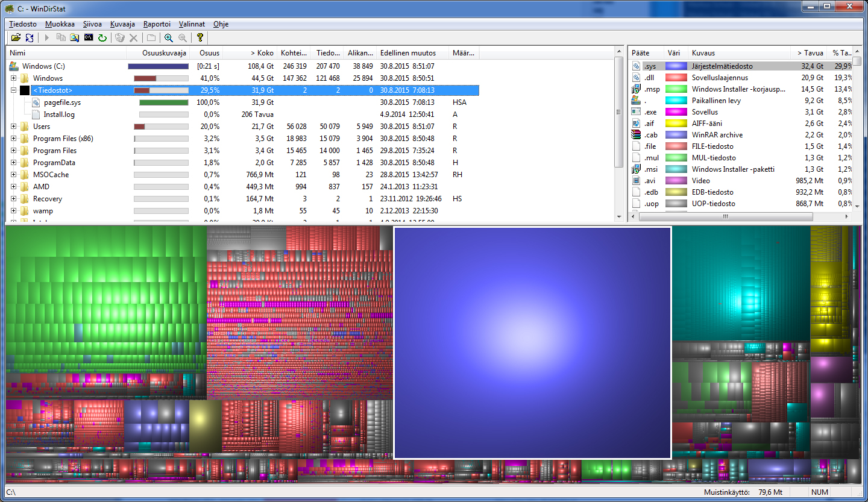Click the Edellinen muutos column header
The width and height of the screenshot is (868, 502).
[407, 53]
